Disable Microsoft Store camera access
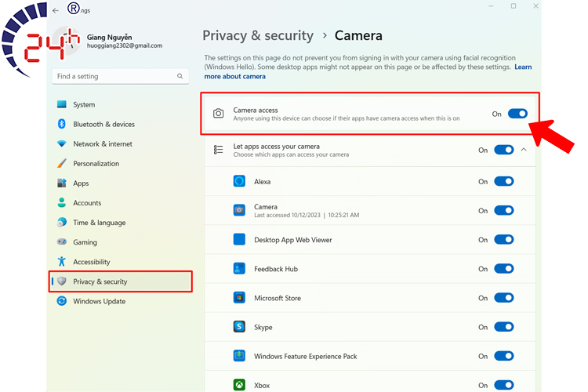Screen dimensions: 588x392 pyautogui.click(x=504, y=298)
